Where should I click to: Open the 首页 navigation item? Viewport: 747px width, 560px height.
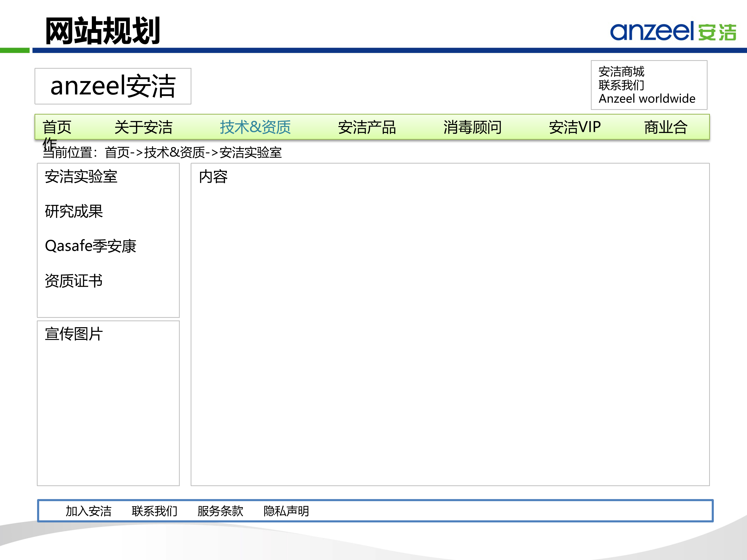click(x=57, y=128)
